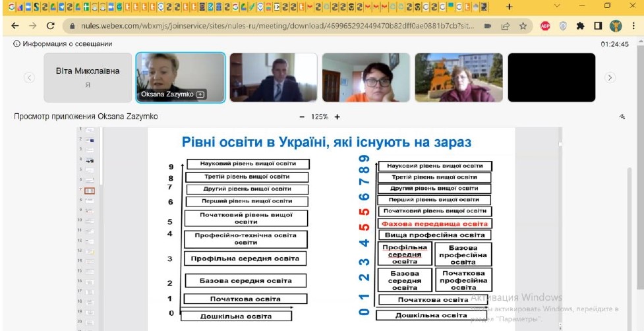Open a new browser tab
The width and height of the screenshot is (644, 331).
510,7
